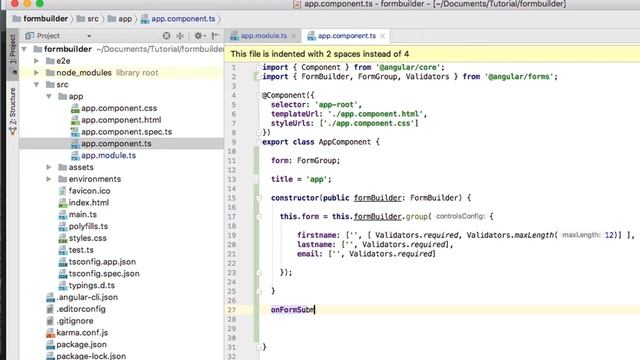Click the src folder name in tree
The height and width of the screenshot is (360, 640).
click(62, 84)
